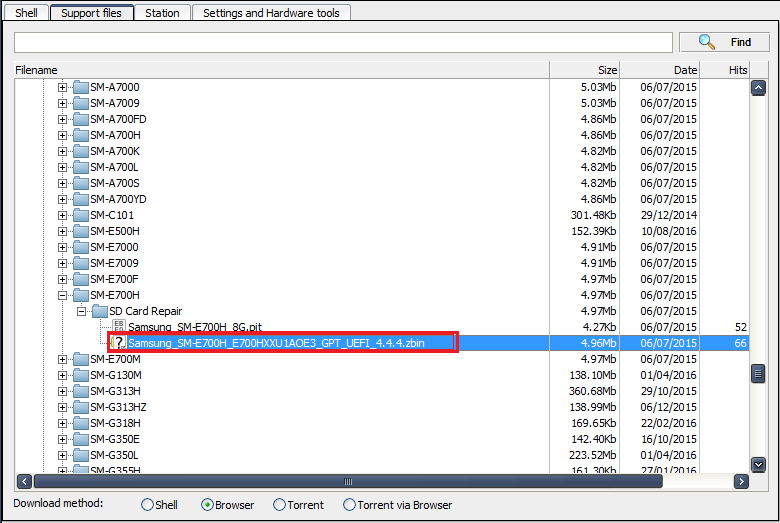Click the SM-G130M folder icon
Screen dimensions: 780x523
click(81, 375)
